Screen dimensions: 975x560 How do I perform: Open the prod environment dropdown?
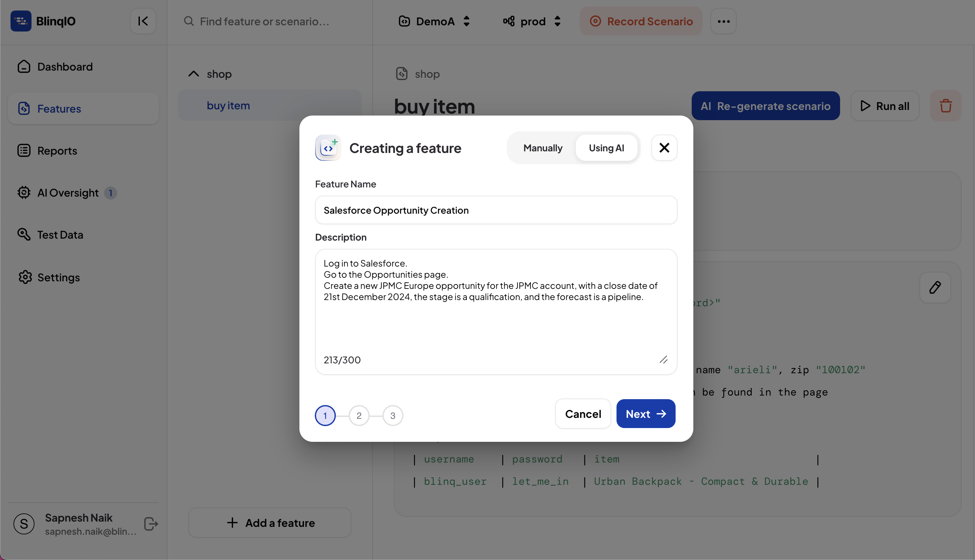pyautogui.click(x=532, y=21)
